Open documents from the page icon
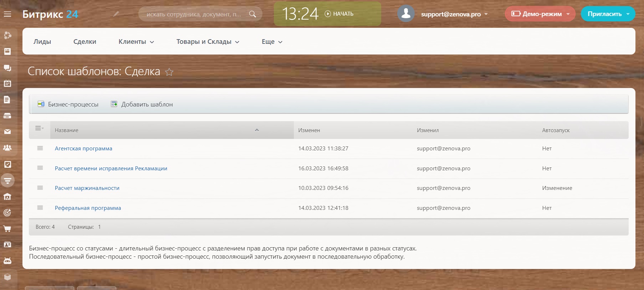Image resolution: width=644 pixels, height=290 pixels. (x=7, y=100)
